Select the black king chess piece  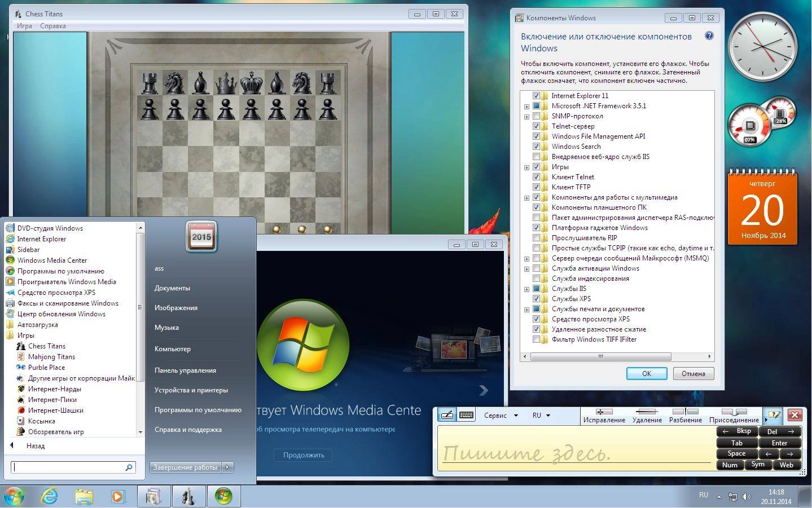[x=251, y=82]
